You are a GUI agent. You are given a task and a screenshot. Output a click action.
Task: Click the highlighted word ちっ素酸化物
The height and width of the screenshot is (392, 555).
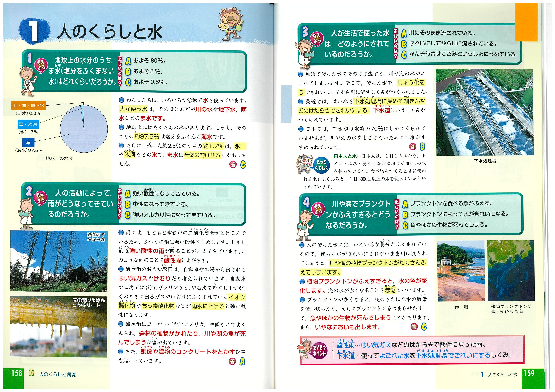click(158, 306)
